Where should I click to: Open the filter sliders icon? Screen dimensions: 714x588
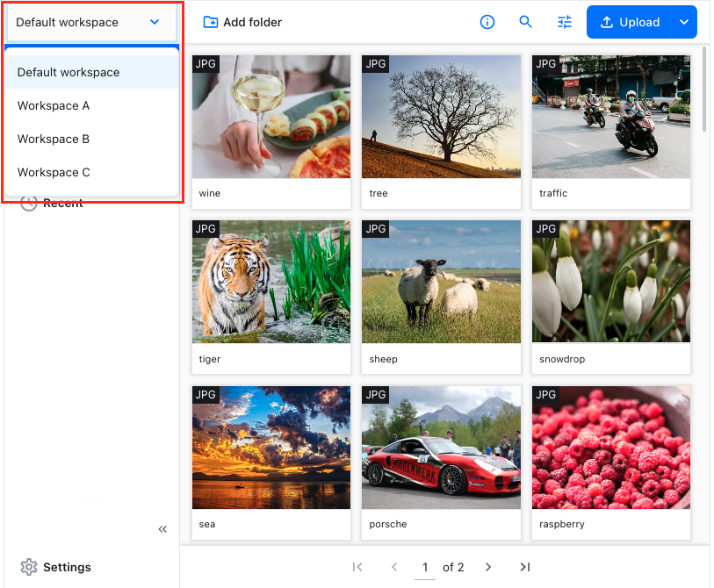565,22
